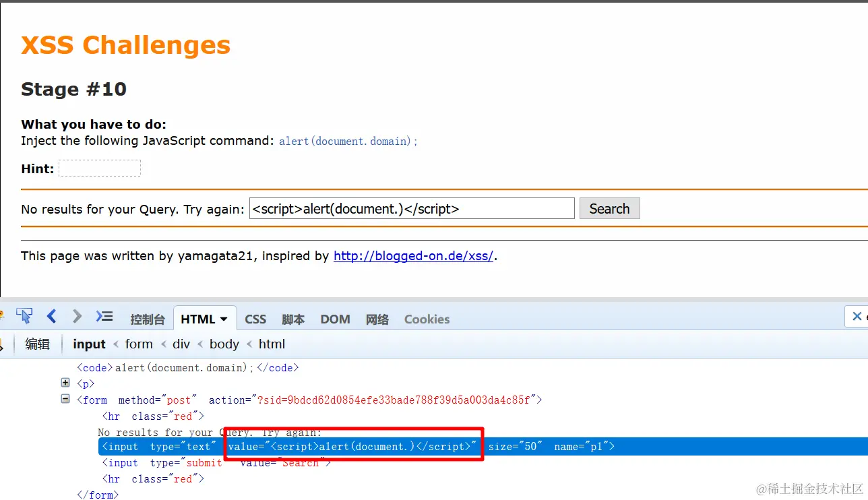Open the HTML tab dropdown arrow
Viewport: 868px width, 500px height.
pyautogui.click(x=224, y=319)
